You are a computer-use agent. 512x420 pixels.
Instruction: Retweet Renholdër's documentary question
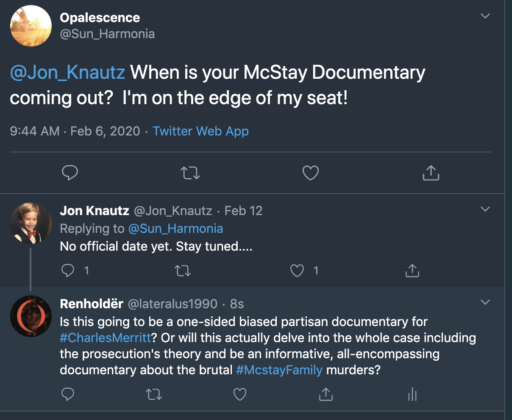pos(153,395)
